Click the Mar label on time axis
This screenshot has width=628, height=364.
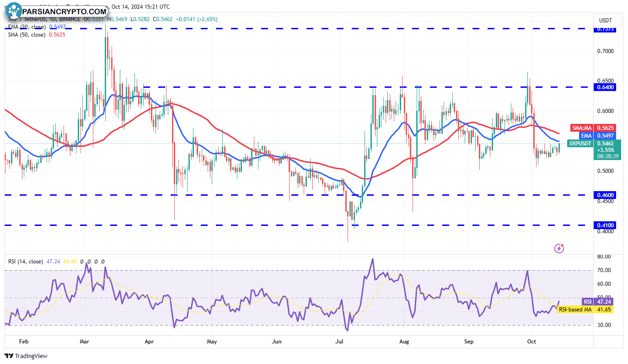[x=86, y=341]
